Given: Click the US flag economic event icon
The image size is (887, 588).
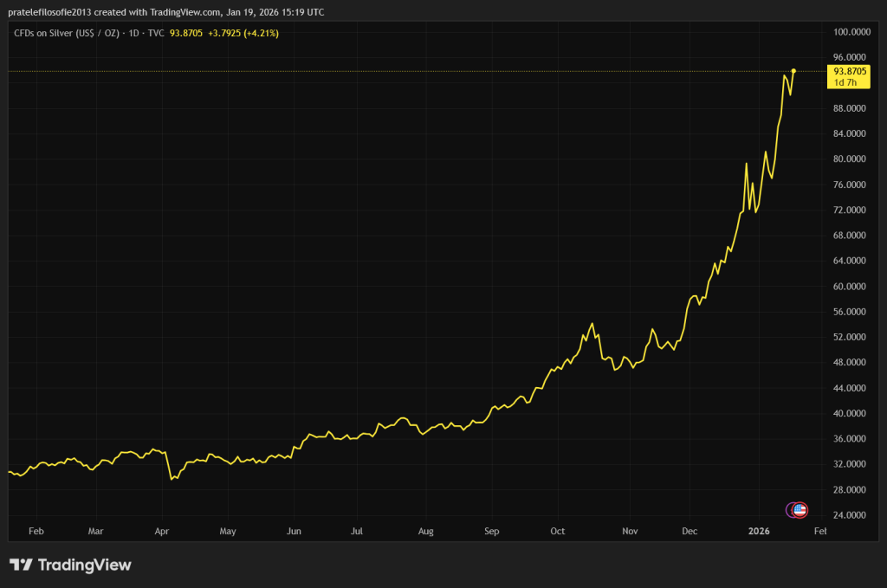Looking at the screenshot, I should coord(800,509).
